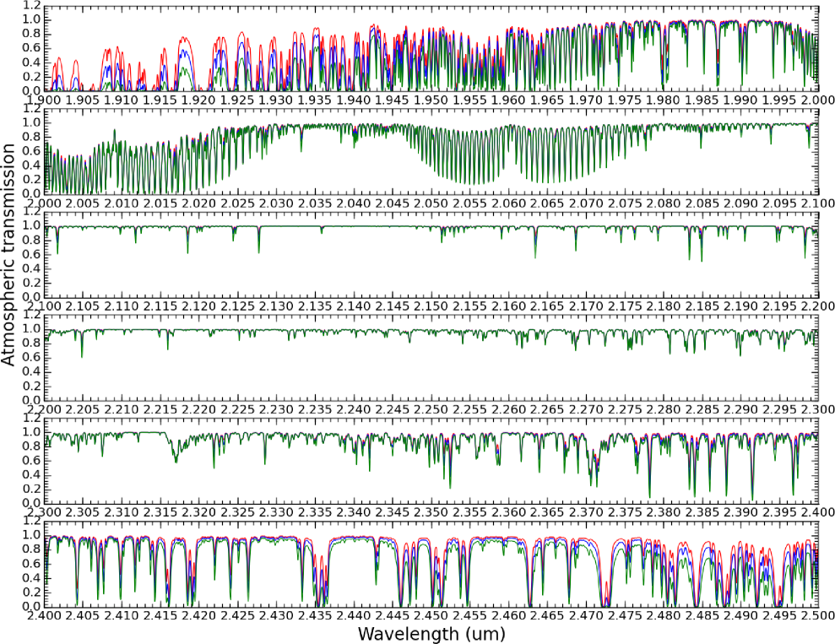Select the 2.030 x-axis tick label
Screen dimensions: 835x644
click(276, 203)
